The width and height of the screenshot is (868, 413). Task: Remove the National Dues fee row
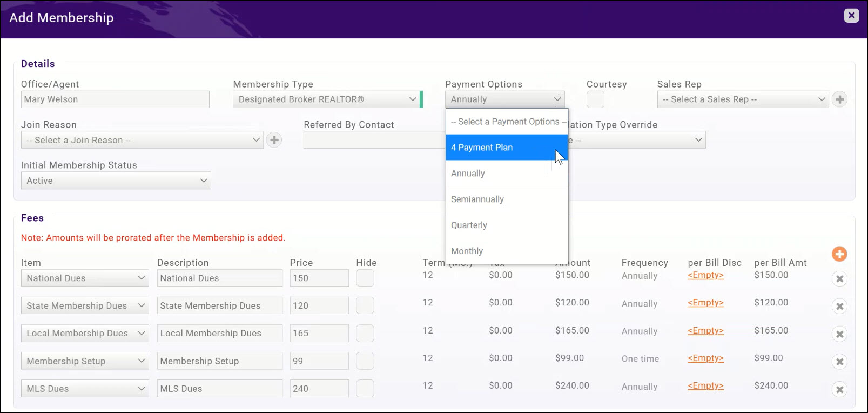[x=839, y=279]
